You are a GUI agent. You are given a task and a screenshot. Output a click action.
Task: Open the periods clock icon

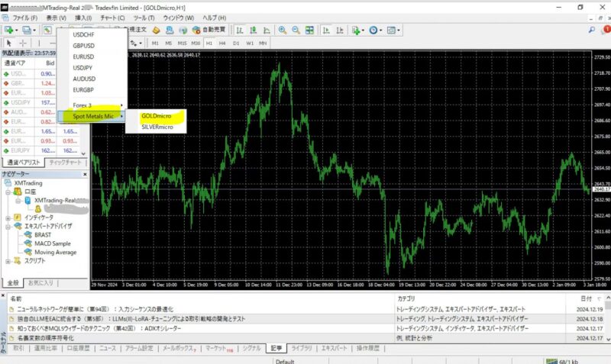[x=373, y=30]
